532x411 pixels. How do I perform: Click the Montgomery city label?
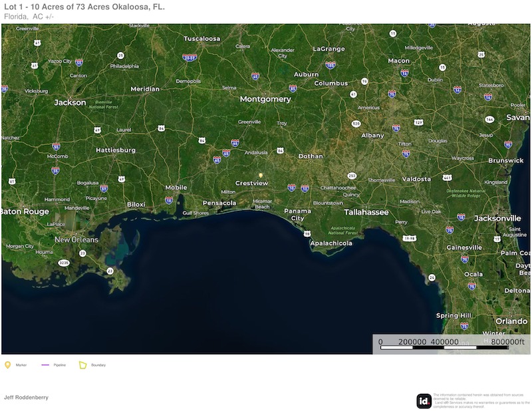coord(265,99)
